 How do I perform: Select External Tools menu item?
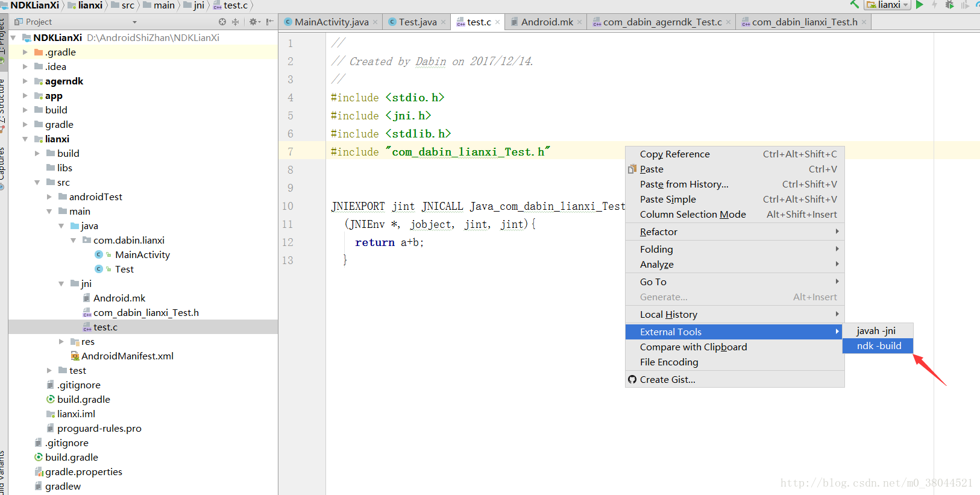coord(735,332)
